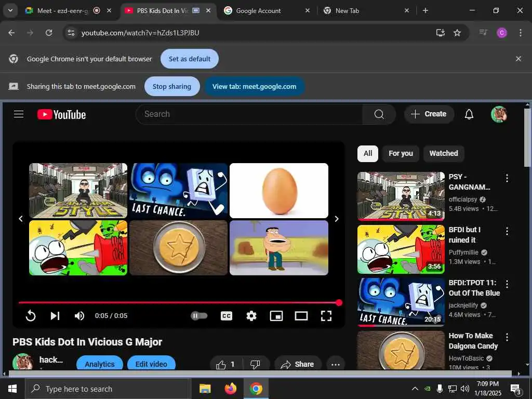Open File Explorer from taskbar
The height and width of the screenshot is (399, 532).
click(205, 389)
